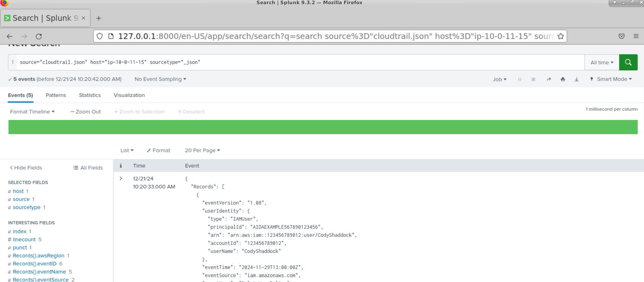Open No Event Sampling dropdown

coord(160,79)
